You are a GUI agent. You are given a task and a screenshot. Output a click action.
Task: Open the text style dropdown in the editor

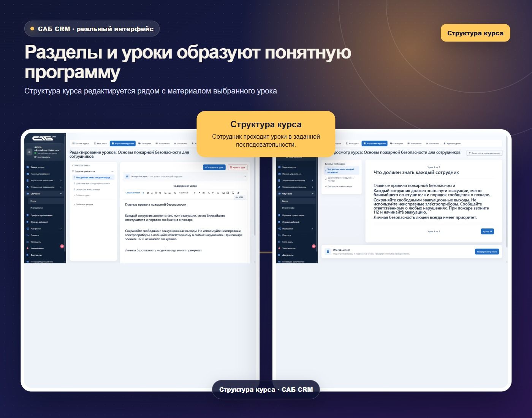(135, 193)
